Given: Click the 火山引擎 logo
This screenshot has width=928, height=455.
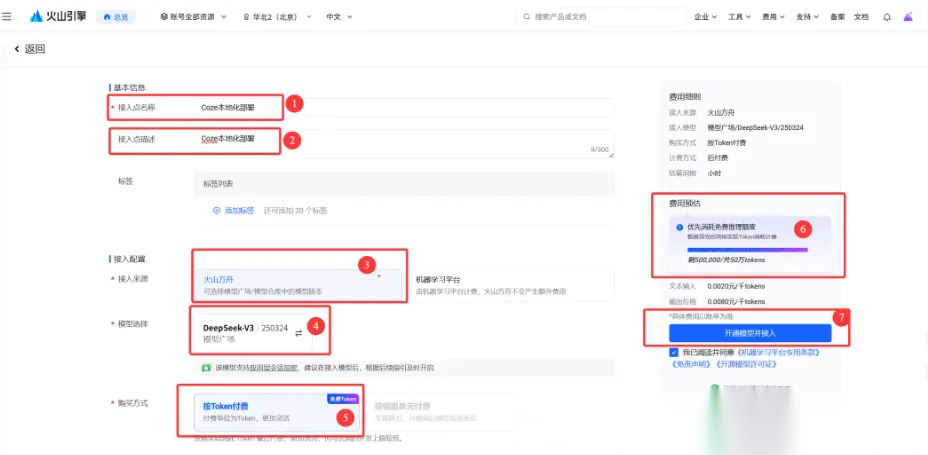Looking at the screenshot, I should pyautogui.click(x=57, y=17).
